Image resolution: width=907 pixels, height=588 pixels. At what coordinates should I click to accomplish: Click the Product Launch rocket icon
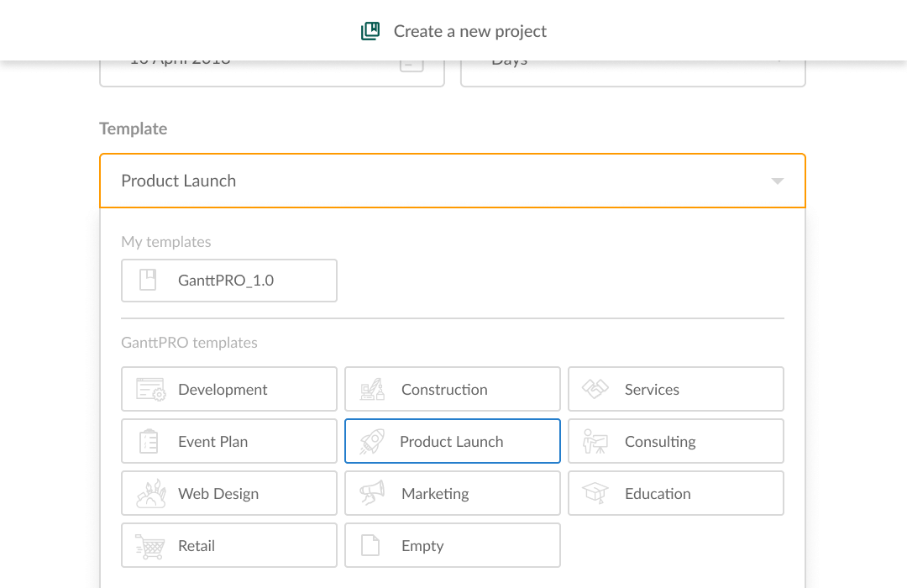click(372, 442)
